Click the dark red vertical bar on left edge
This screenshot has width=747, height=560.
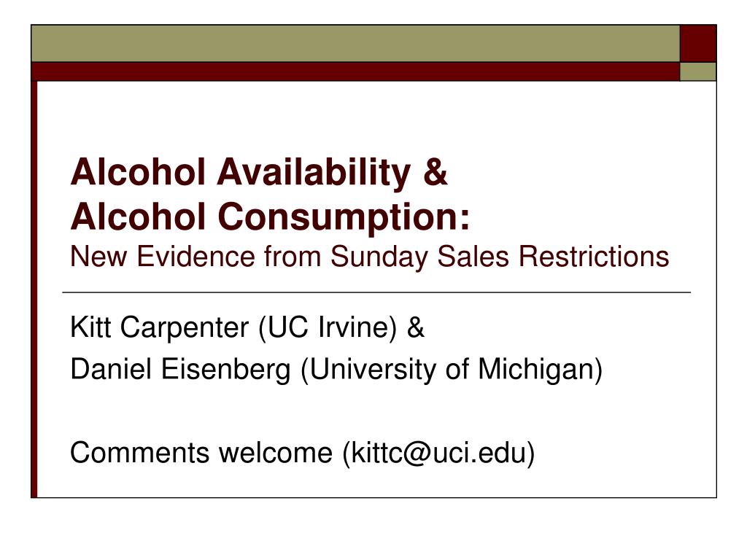click(34, 289)
